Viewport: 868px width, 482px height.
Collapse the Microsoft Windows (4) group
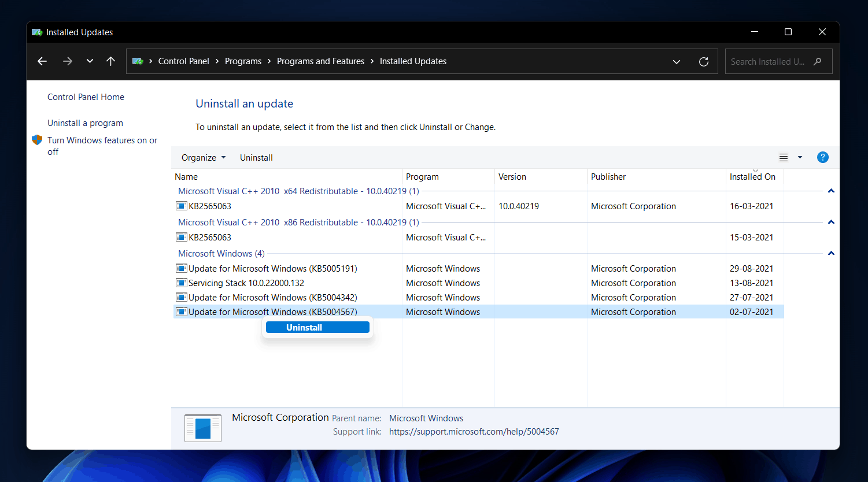pos(831,254)
